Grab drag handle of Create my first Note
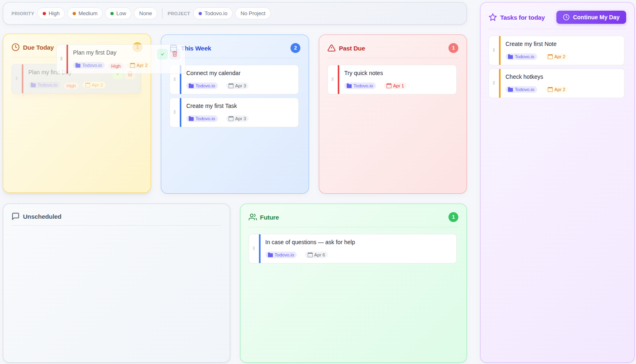The image size is (636, 364). coord(494,50)
